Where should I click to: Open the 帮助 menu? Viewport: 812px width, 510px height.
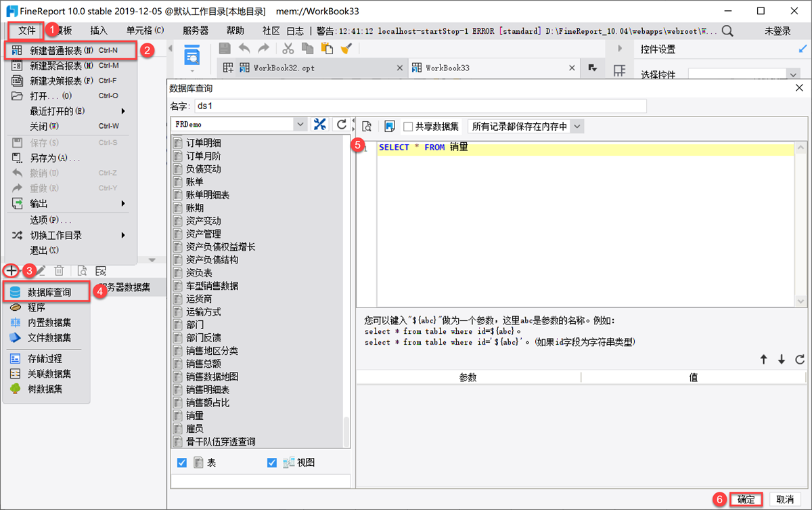[235, 30]
